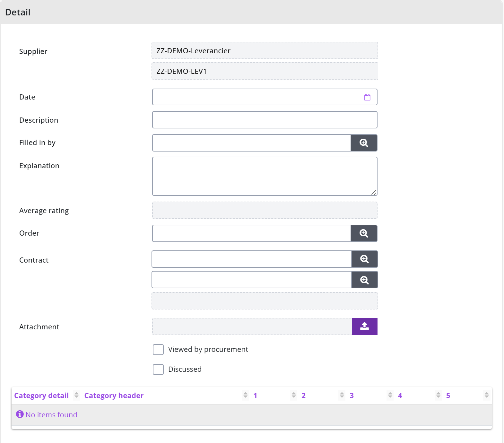The height and width of the screenshot is (443, 504).
Task: Click the lower Contract lookup magnifier
Action: tap(365, 280)
